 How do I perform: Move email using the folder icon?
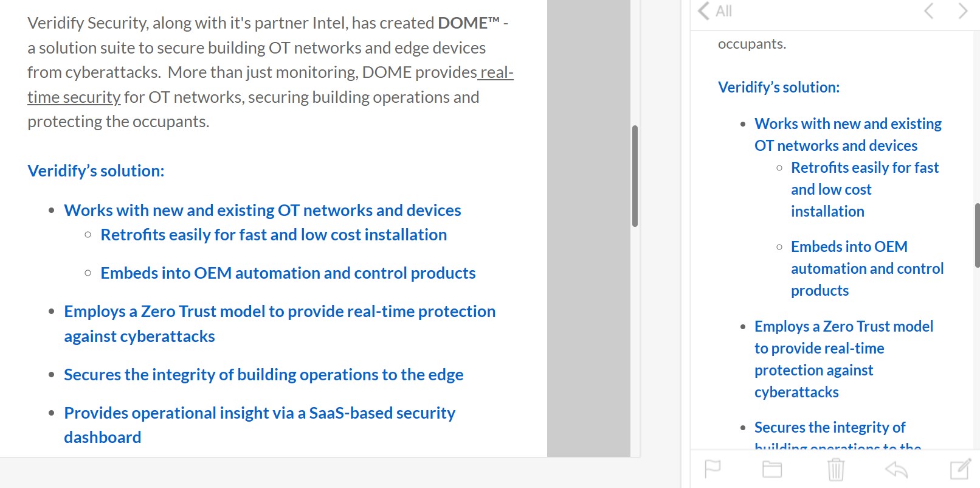click(x=772, y=469)
